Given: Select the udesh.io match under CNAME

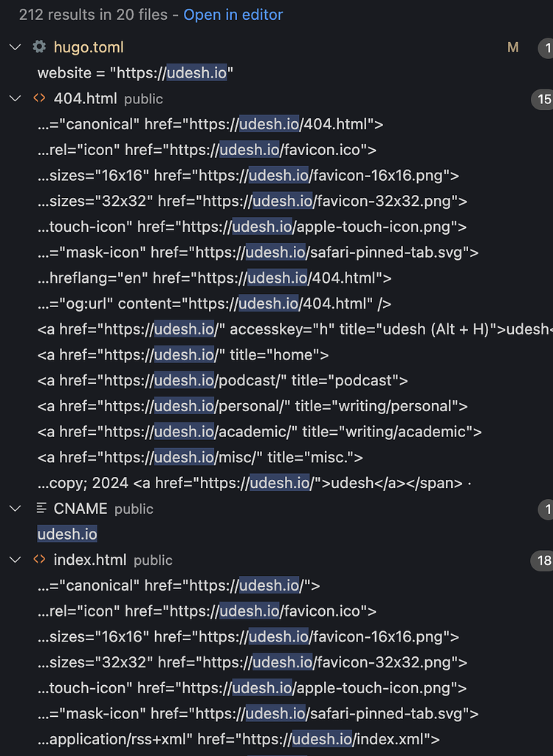Looking at the screenshot, I should (67, 535).
